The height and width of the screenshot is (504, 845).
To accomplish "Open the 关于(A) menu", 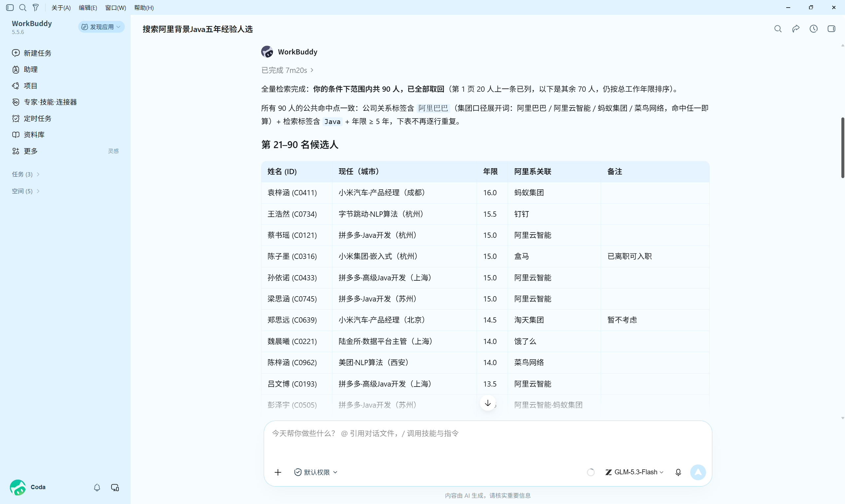I will [x=61, y=8].
